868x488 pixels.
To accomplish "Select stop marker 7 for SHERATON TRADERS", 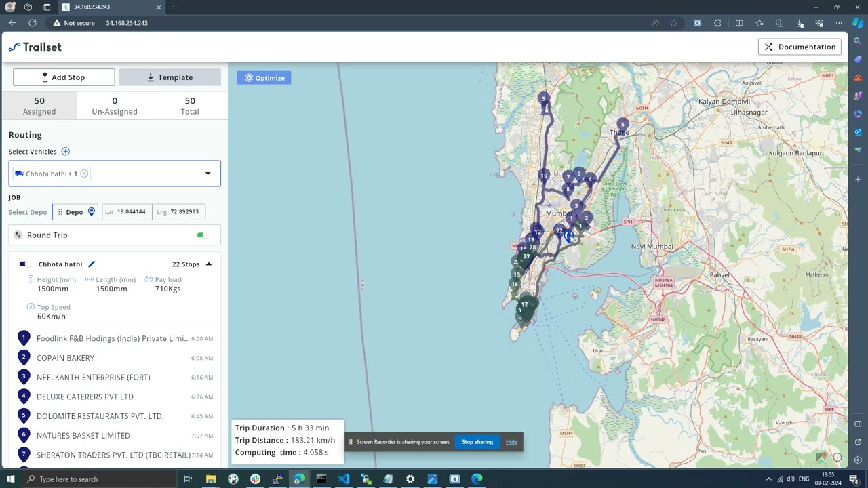I will (x=24, y=454).
